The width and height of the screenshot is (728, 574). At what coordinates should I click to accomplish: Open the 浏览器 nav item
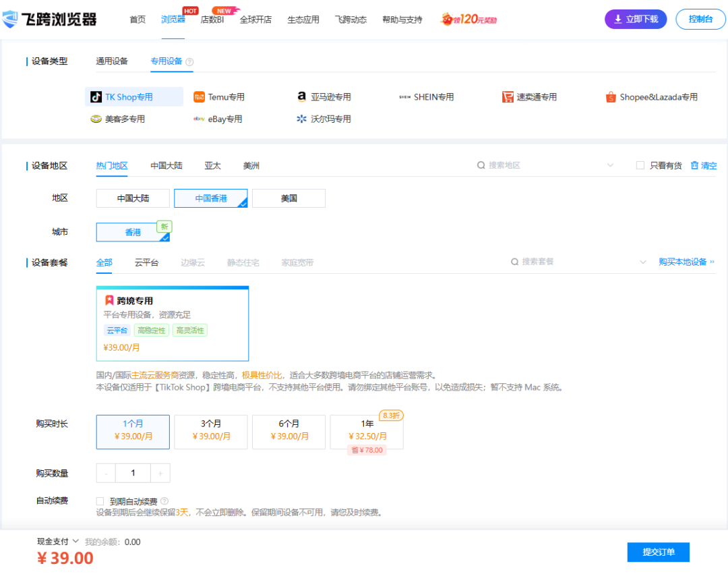[173, 20]
